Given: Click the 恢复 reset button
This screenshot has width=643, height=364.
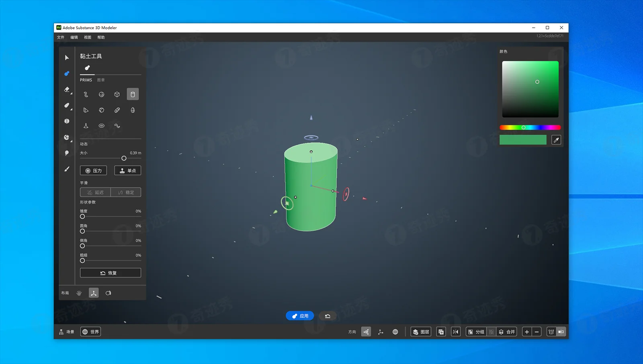Looking at the screenshot, I should tap(111, 273).
